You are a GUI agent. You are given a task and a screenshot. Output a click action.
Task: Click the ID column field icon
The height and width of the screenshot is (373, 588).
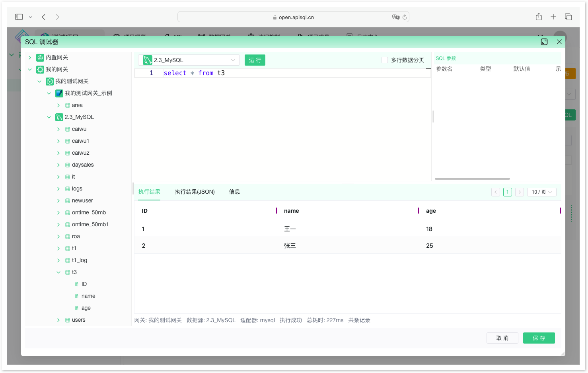click(x=77, y=284)
